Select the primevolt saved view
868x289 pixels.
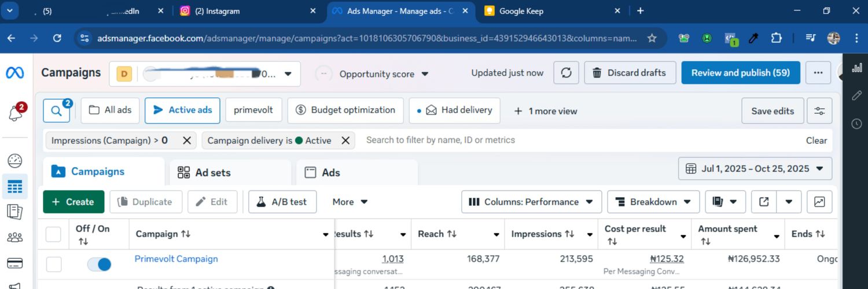[x=253, y=110]
